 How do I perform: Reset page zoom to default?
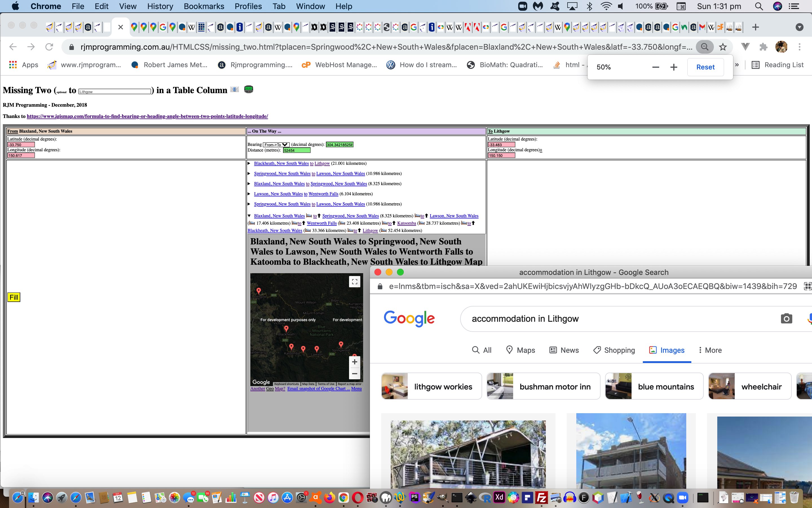[x=705, y=67]
